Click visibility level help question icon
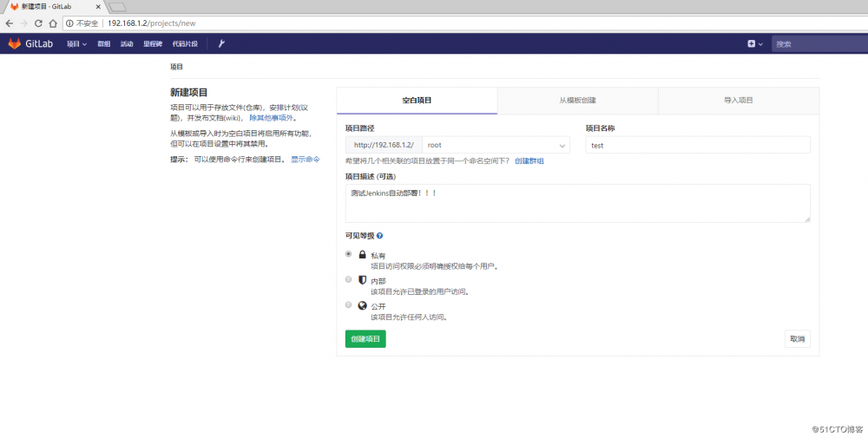The image size is (868, 438). [380, 236]
